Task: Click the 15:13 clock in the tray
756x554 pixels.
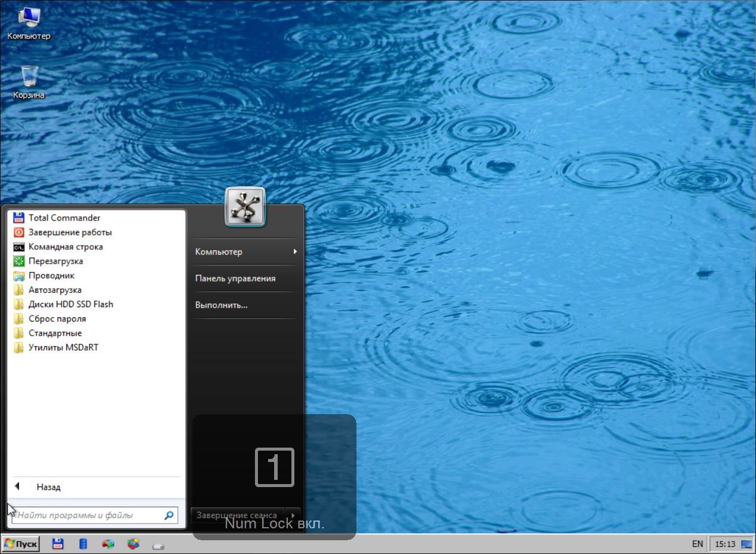Action: (724, 544)
